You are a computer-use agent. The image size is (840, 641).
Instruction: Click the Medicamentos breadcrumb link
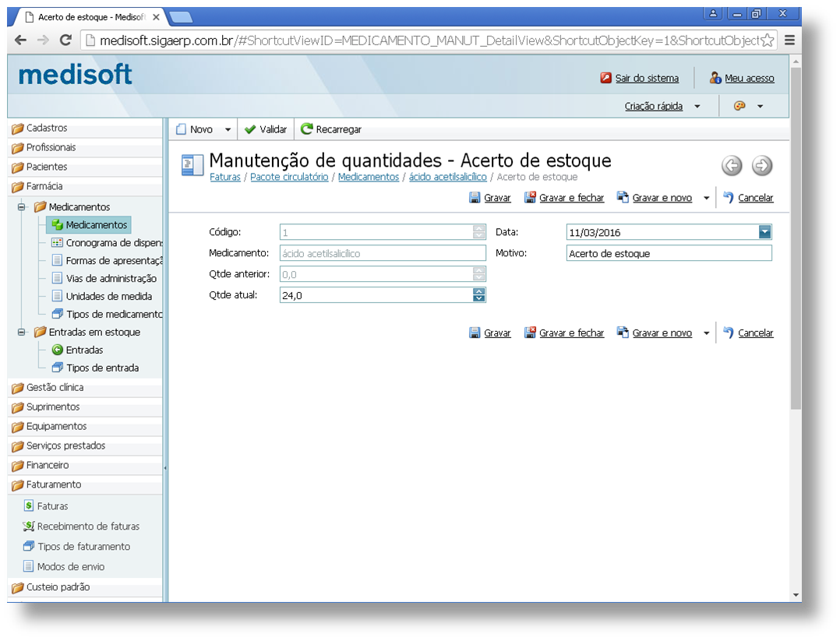pyautogui.click(x=369, y=177)
